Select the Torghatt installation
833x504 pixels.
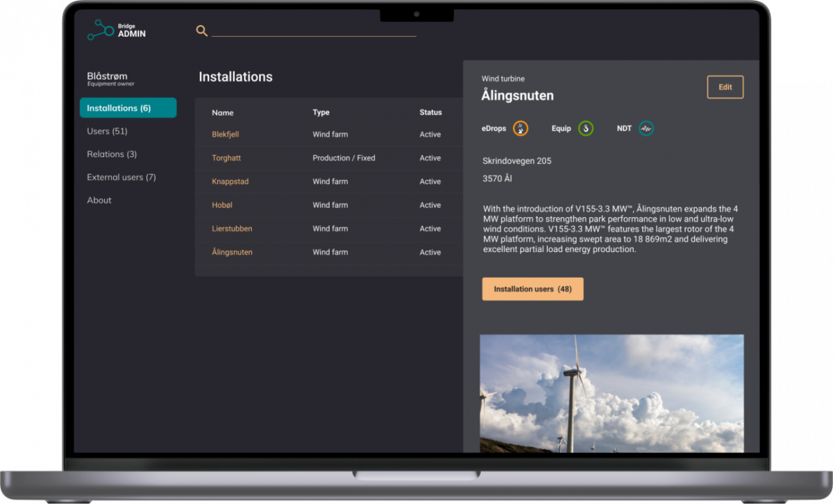tap(226, 158)
